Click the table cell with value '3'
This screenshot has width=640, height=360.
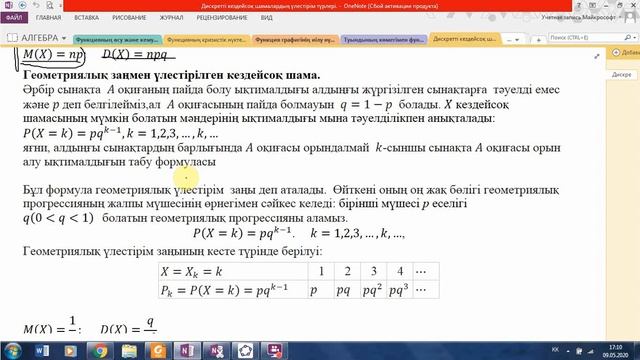click(373, 271)
